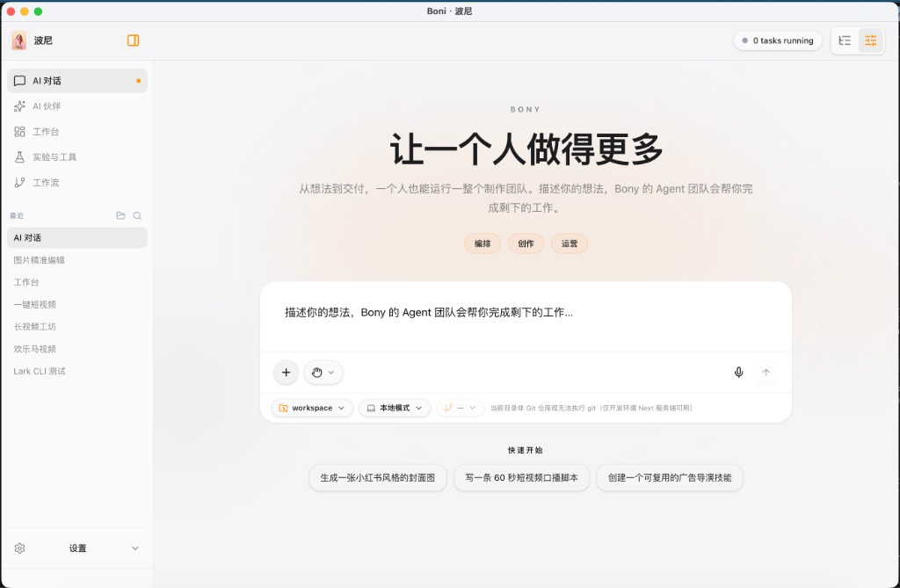
Task: Click the workspace folder icon
Action: click(x=283, y=408)
